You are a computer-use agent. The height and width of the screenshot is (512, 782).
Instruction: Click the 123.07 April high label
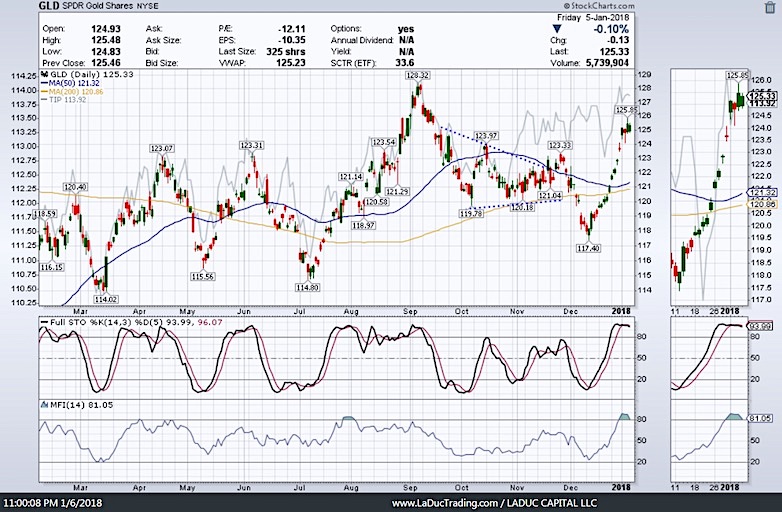pyautogui.click(x=162, y=148)
